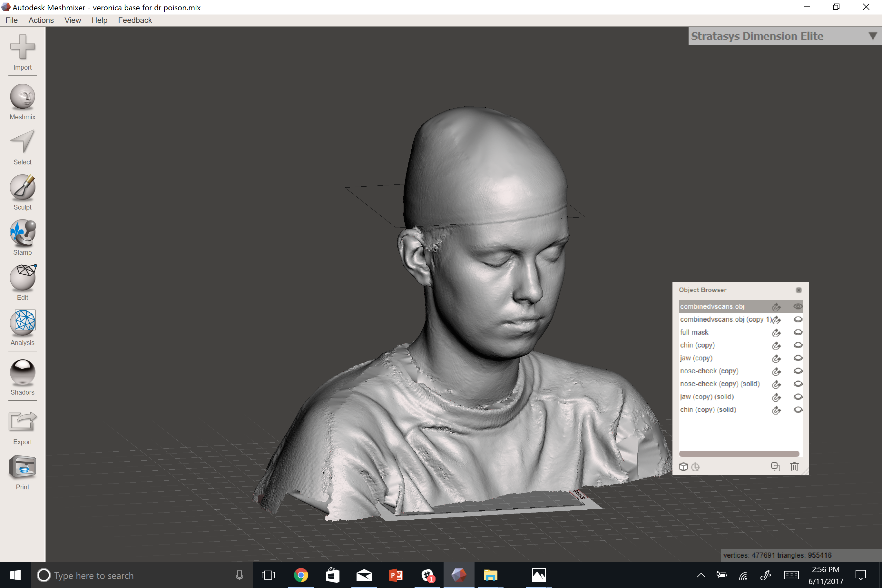Select the full-mask object row

coord(740,332)
